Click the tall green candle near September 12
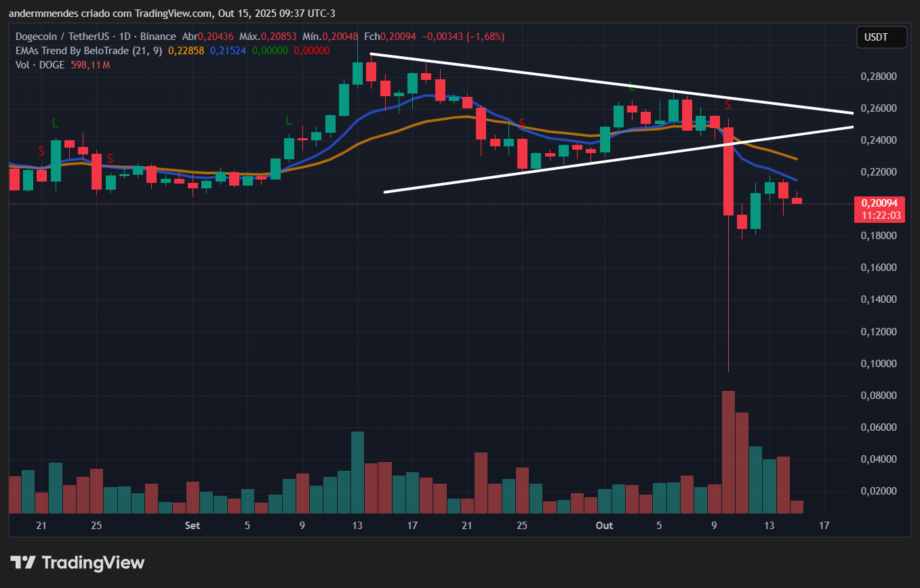 [344, 100]
